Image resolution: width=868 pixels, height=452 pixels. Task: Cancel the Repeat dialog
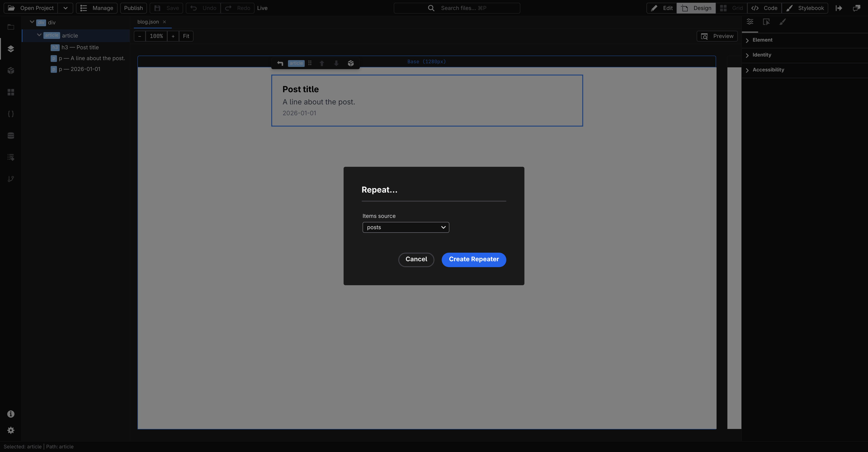[x=416, y=259]
